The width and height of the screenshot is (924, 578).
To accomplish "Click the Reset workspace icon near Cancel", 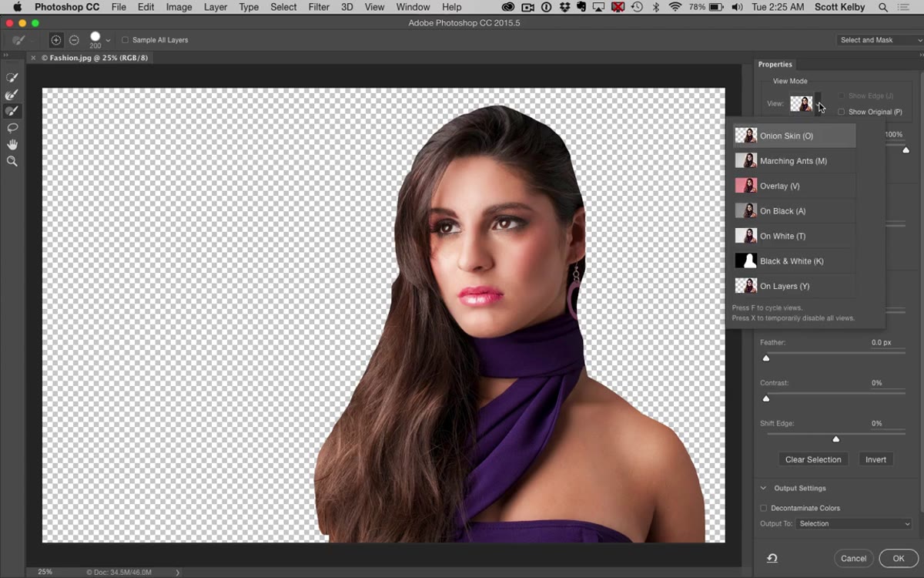I will tap(772, 558).
